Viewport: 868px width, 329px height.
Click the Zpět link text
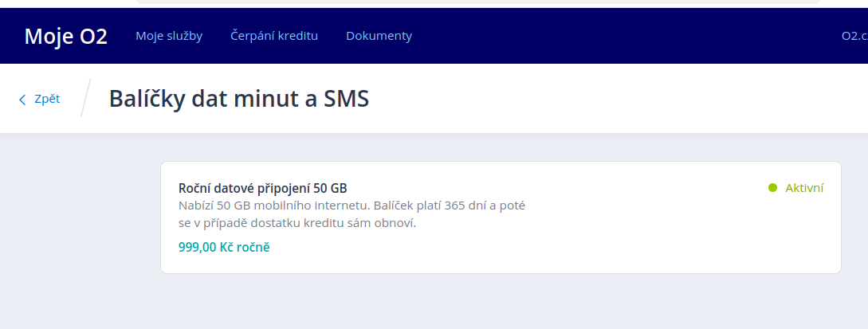click(47, 99)
